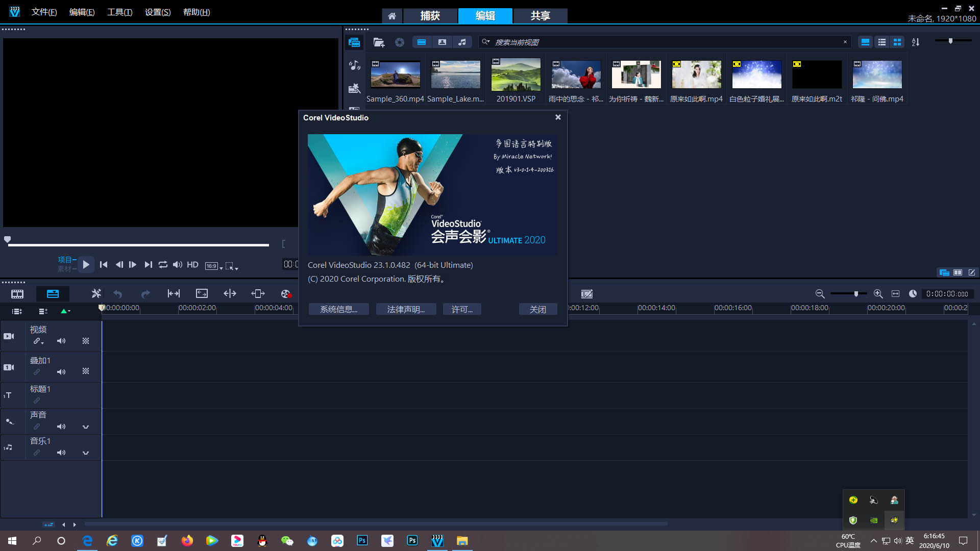
Task: Expand the 声音 track options chevron
Action: pos(86,427)
